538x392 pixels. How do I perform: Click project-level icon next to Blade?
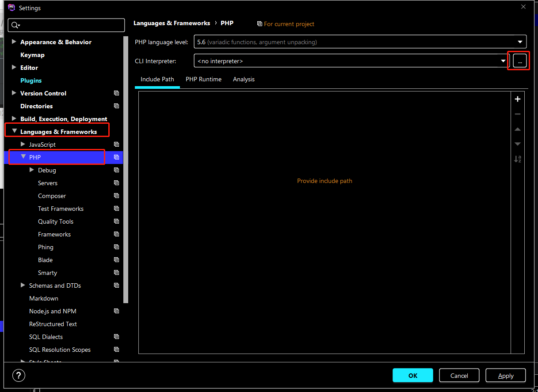click(117, 260)
